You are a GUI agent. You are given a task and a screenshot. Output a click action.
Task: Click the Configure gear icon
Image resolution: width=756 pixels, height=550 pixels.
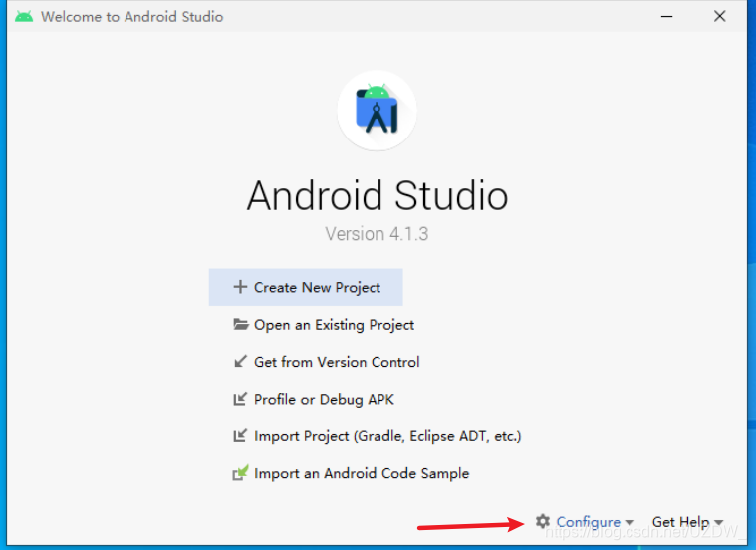point(543,521)
